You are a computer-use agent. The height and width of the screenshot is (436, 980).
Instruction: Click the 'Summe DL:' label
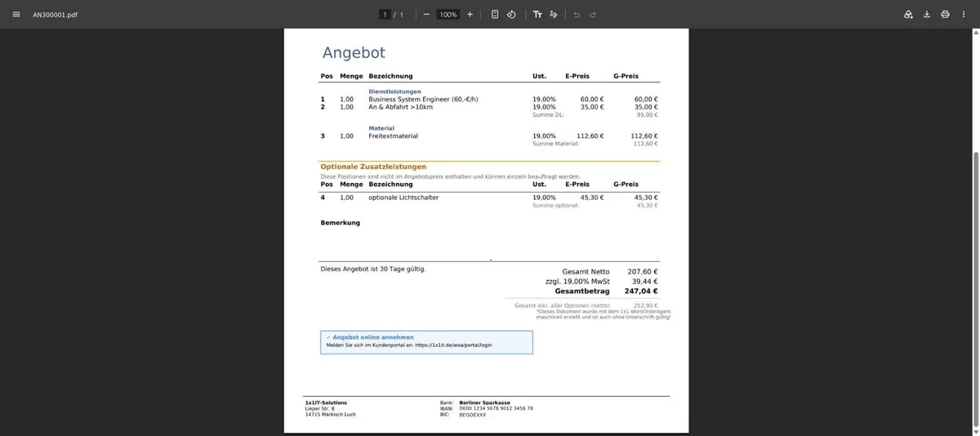point(548,115)
